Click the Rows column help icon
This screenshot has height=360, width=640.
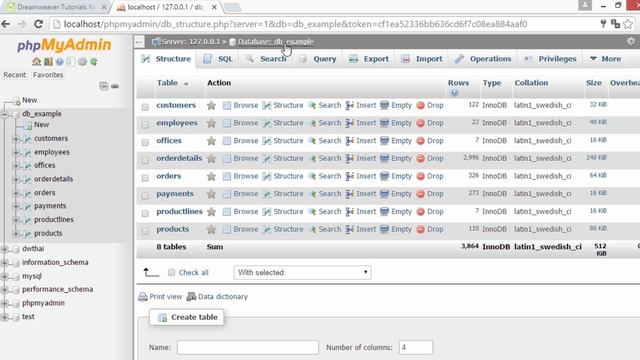click(454, 93)
